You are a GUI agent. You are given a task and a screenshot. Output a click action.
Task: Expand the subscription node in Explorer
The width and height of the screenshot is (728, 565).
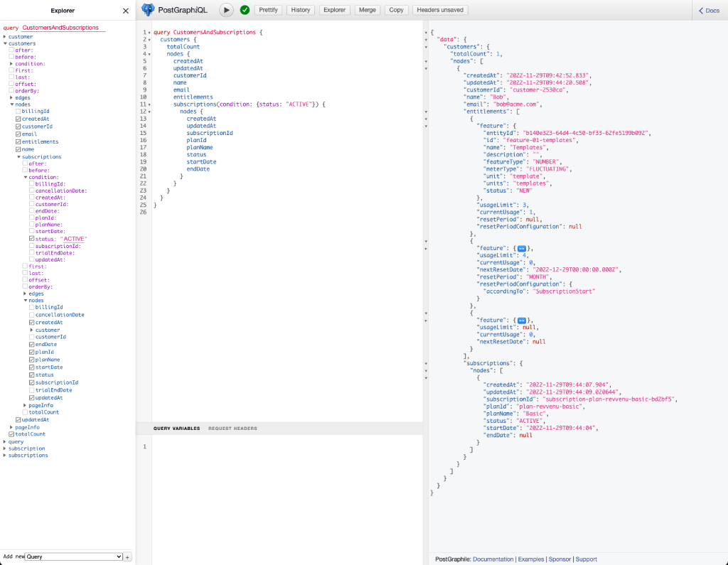pyautogui.click(x=5, y=449)
